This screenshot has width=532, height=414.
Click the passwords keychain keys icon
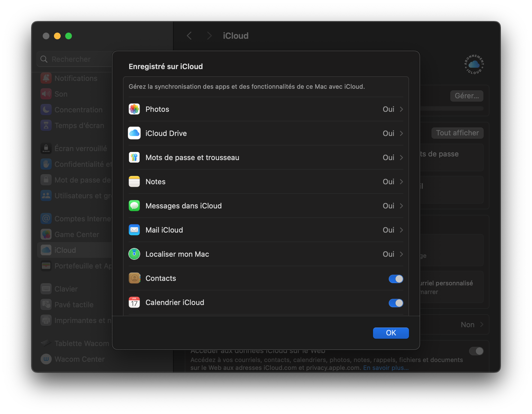(x=134, y=158)
